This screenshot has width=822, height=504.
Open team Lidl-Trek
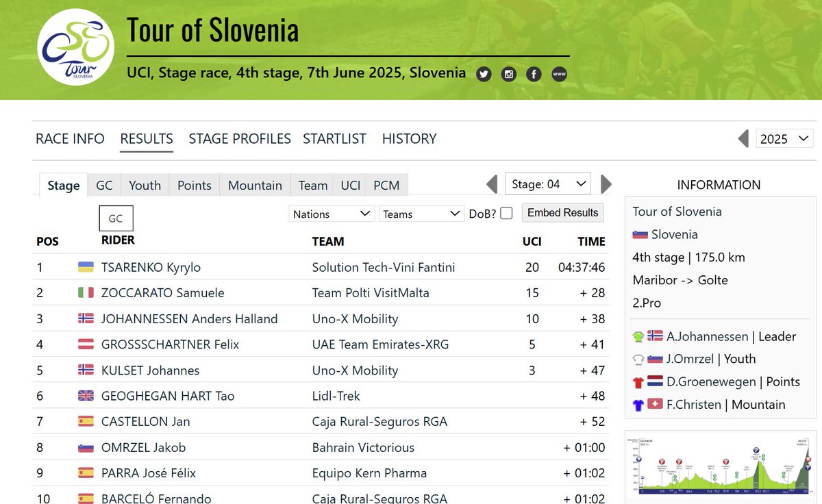[336, 396]
